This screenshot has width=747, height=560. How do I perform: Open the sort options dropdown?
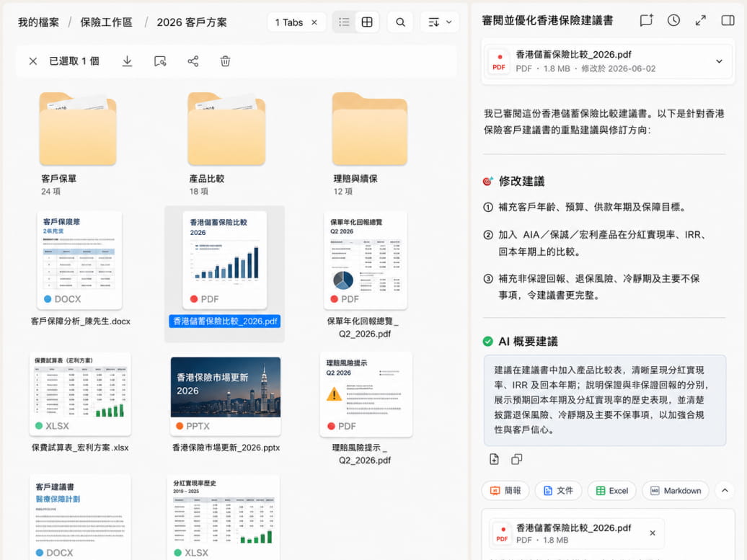point(440,22)
